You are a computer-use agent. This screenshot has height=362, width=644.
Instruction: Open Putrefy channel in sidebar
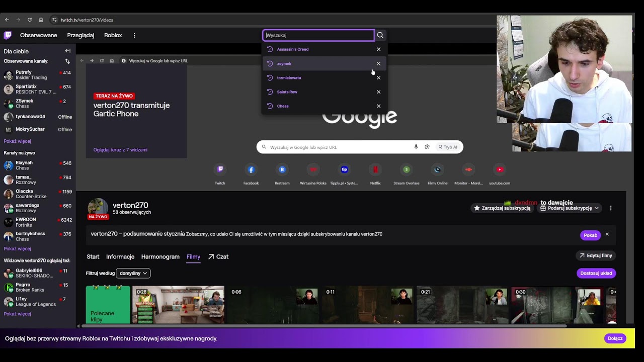(x=38, y=75)
